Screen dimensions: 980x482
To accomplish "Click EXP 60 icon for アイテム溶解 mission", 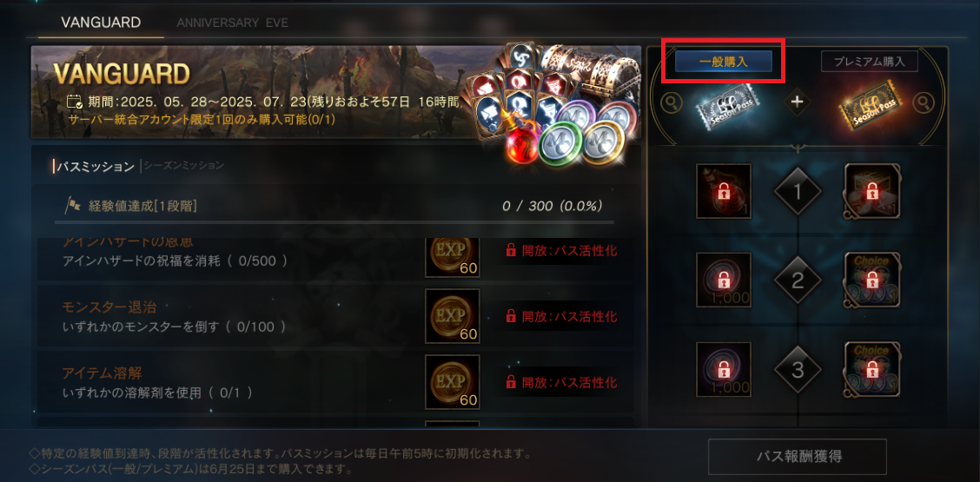I will 453,382.
